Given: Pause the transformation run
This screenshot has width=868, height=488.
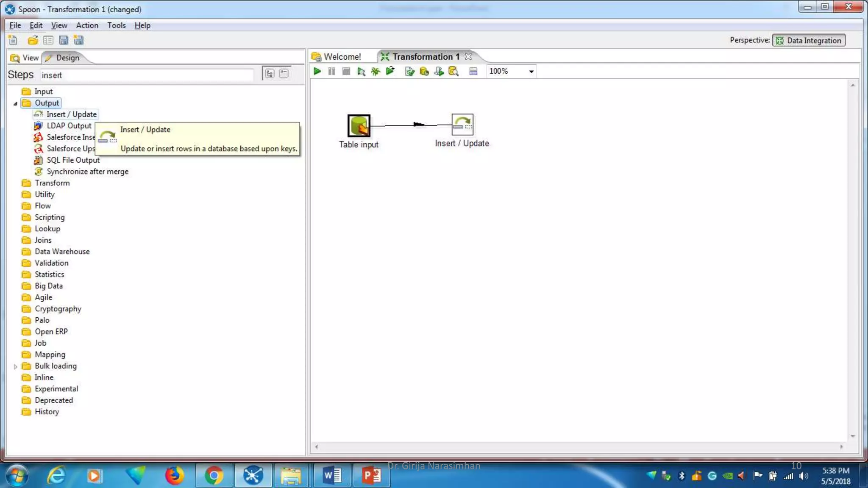Looking at the screenshot, I should click(x=331, y=71).
